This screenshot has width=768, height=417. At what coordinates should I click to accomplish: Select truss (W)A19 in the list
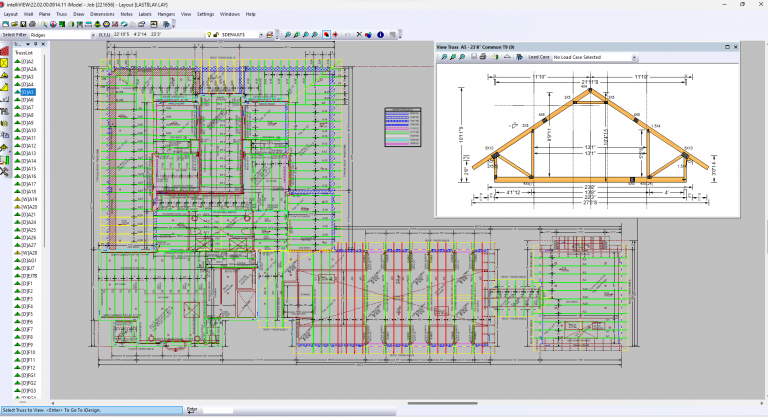coord(25,199)
